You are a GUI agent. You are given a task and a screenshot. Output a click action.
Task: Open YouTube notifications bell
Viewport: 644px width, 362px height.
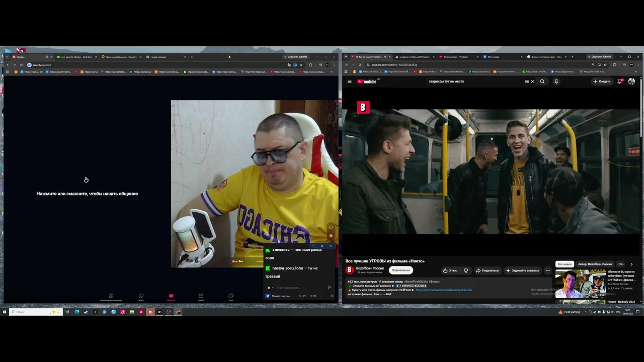(620, 81)
